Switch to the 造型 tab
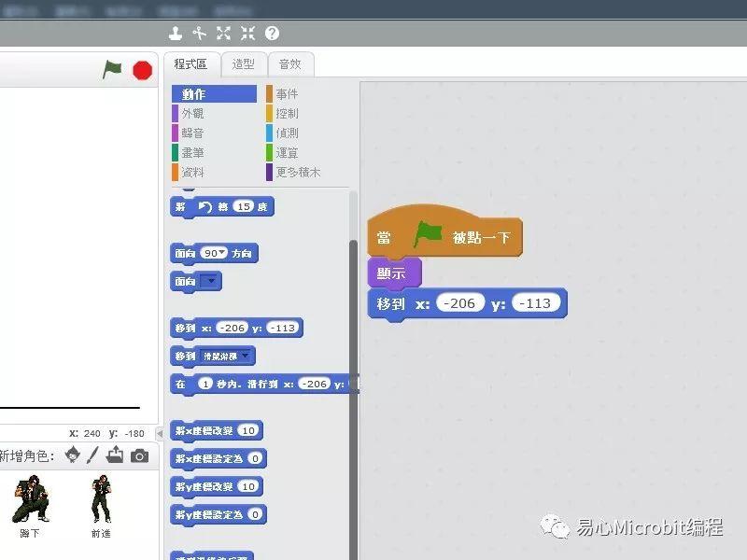The height and width of the screenshot is (560, 747). 244,64
